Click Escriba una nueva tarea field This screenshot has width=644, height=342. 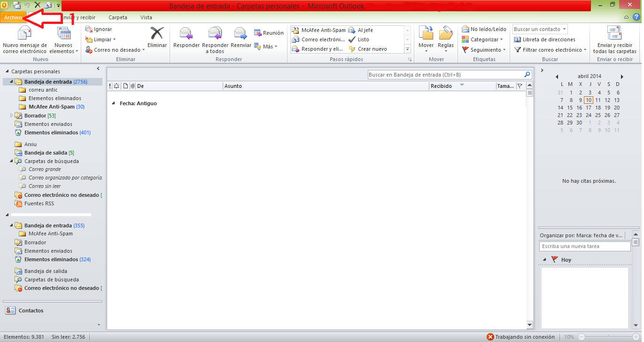click(585, 246)
